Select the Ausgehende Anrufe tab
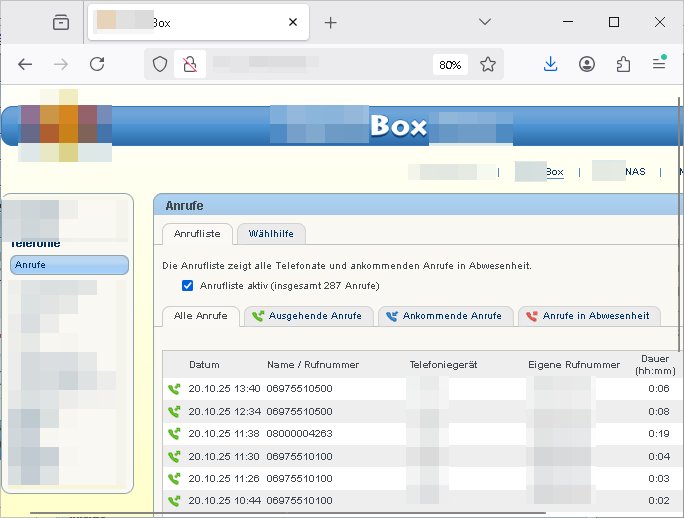This screenshot has height=518, width=684. coord(307,316)
